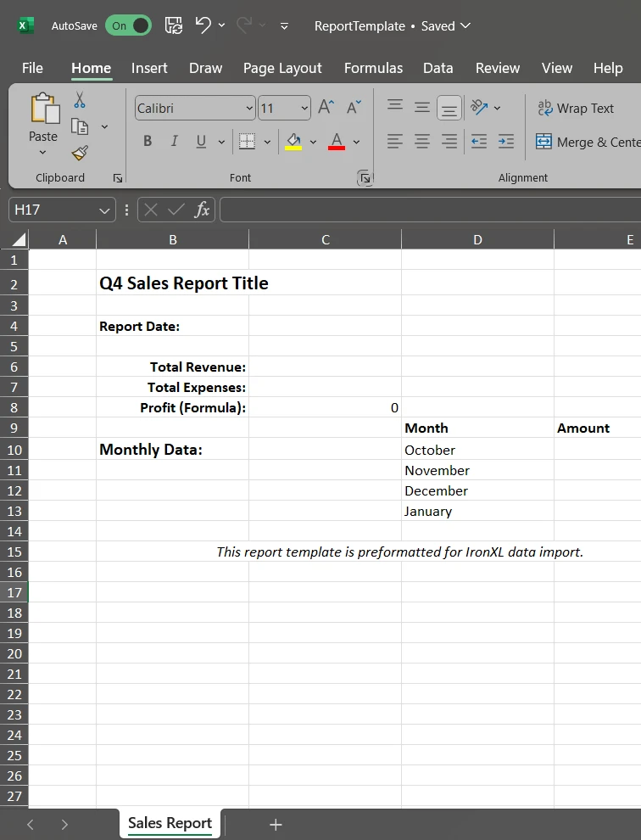
Task: Click the Save icon in title bar
Action: (173, 25)
